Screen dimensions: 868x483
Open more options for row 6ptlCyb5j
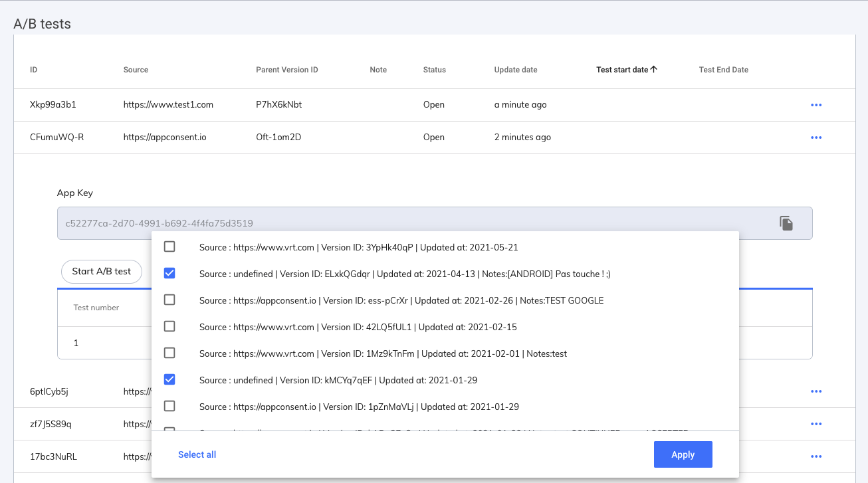point(816,391)
